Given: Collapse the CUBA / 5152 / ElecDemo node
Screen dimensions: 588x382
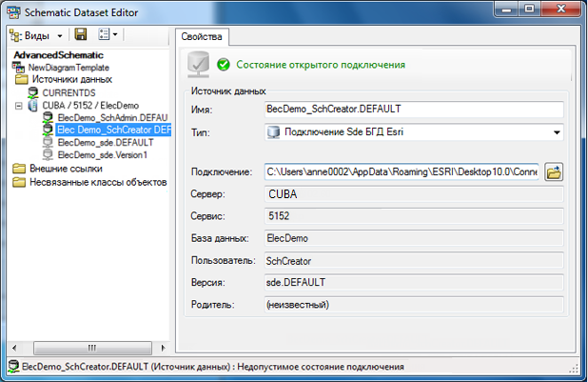Looking at the screenshot, I should [18, 106].
